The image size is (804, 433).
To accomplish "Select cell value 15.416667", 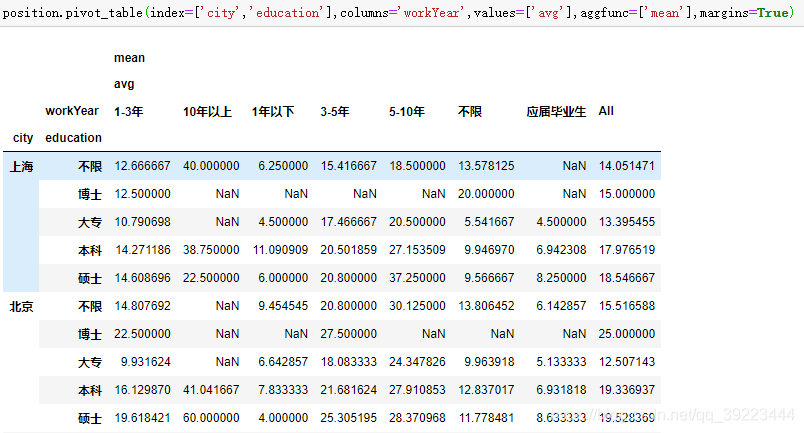I will [349, 166].
